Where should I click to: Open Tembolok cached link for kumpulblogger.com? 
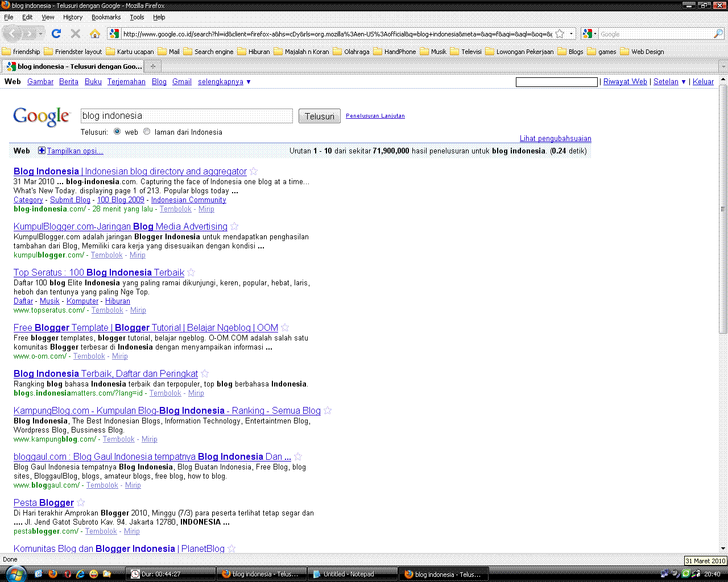107,255
